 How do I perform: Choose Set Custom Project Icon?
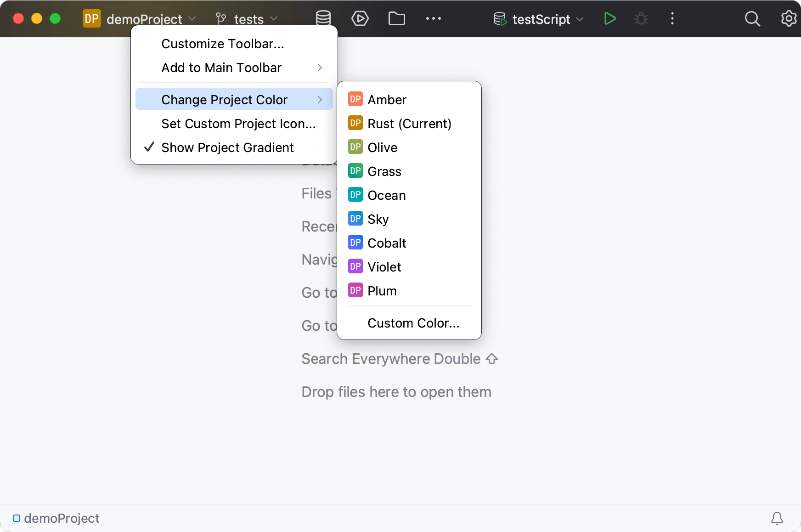click(x=238, y=124)
